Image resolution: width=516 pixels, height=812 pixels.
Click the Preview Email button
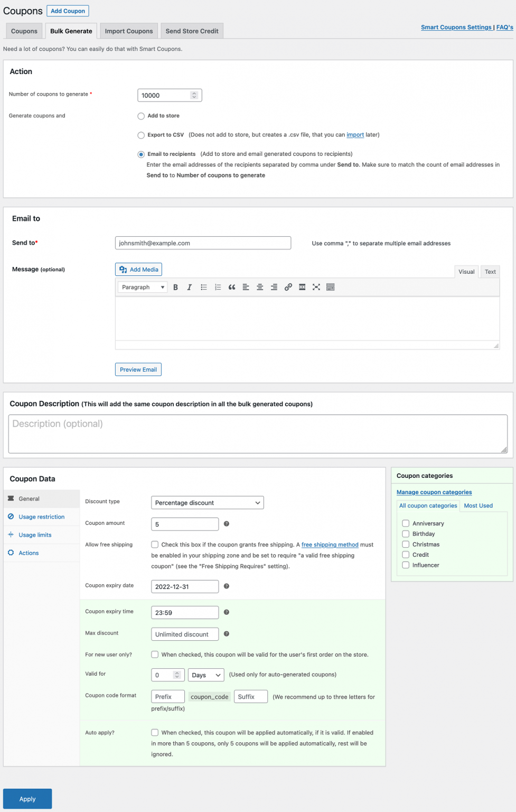click(138, 370)
